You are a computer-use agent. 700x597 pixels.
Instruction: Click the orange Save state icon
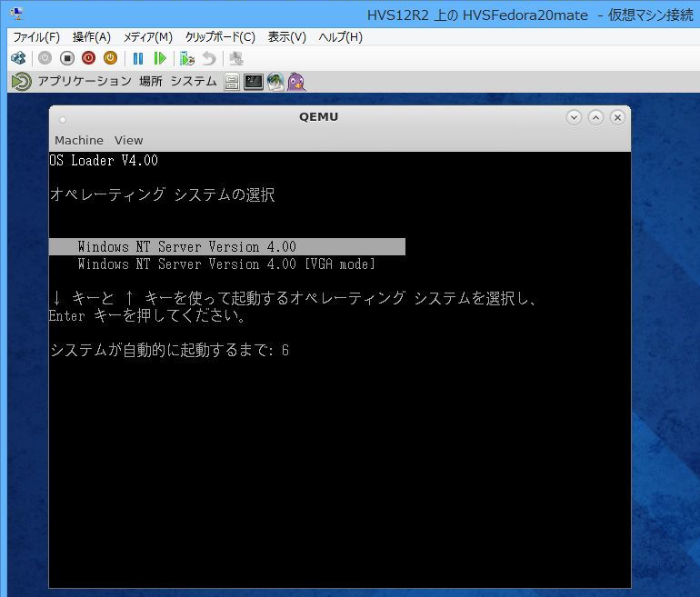coord(110,58)
